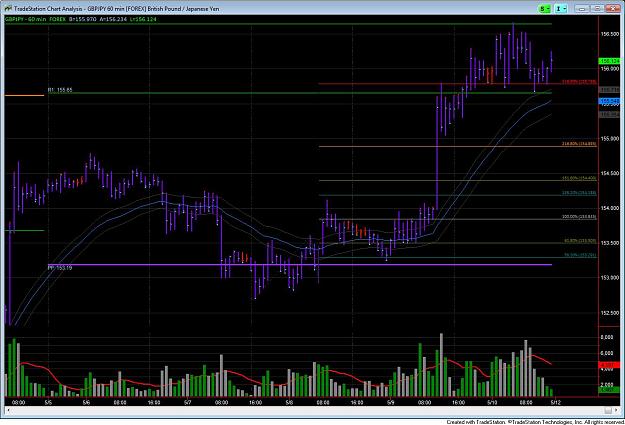The height and width of the screenshot is (425, 625).
Task: Click the TradeStation window icon in title bar
Action: pos(8,8)
